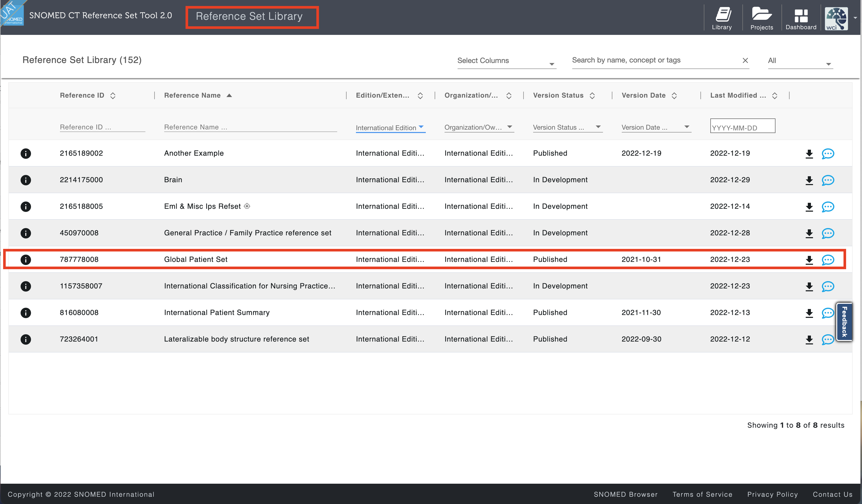Show info for Eml & Misc Ips Refset
The height and width of the screenshot is (504, 862).
pyautogui.click(x=26, y=206)
